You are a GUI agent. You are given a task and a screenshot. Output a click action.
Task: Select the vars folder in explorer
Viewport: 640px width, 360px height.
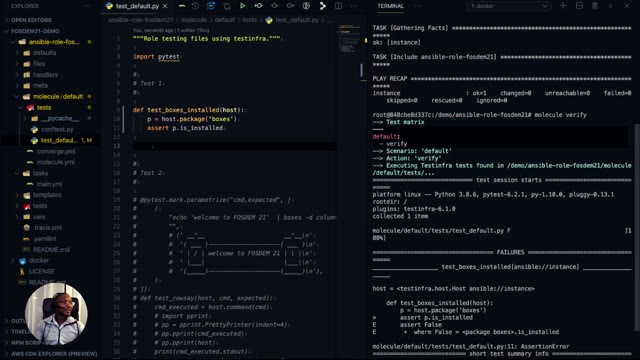coord(39,217)
